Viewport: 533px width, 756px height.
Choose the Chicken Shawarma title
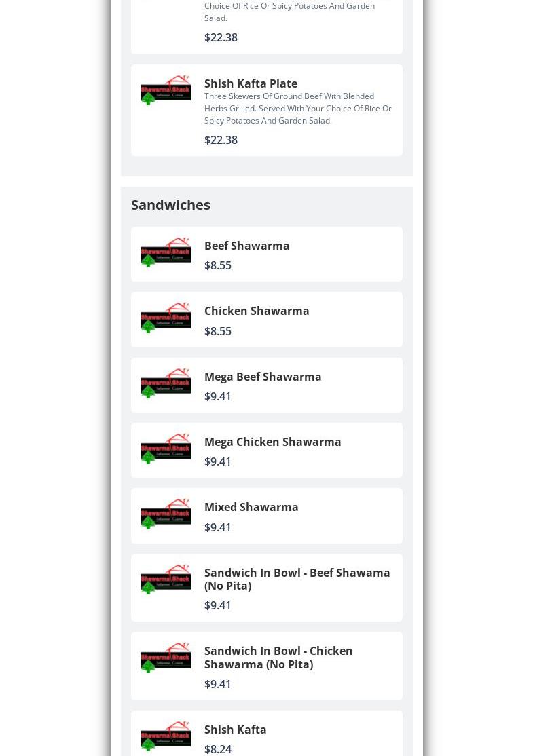click(x=257, y=311)
